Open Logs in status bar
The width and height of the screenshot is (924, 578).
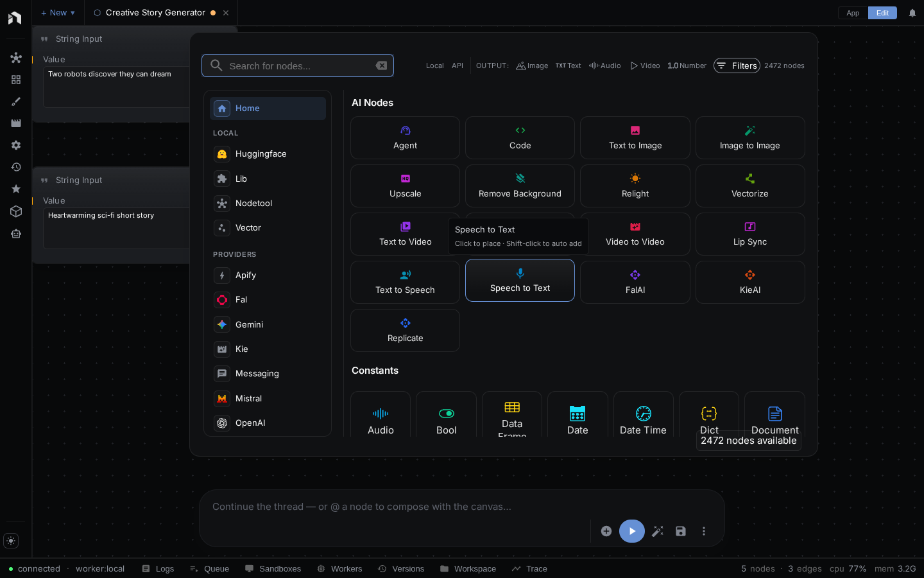coord(158,569)
